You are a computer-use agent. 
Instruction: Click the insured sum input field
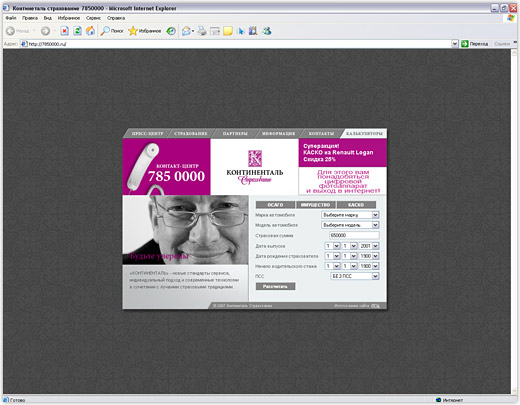point(354,235)
